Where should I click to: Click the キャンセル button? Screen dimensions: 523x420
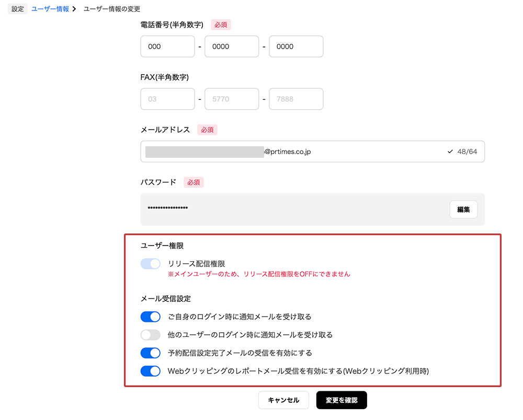[x=283, y=400]
